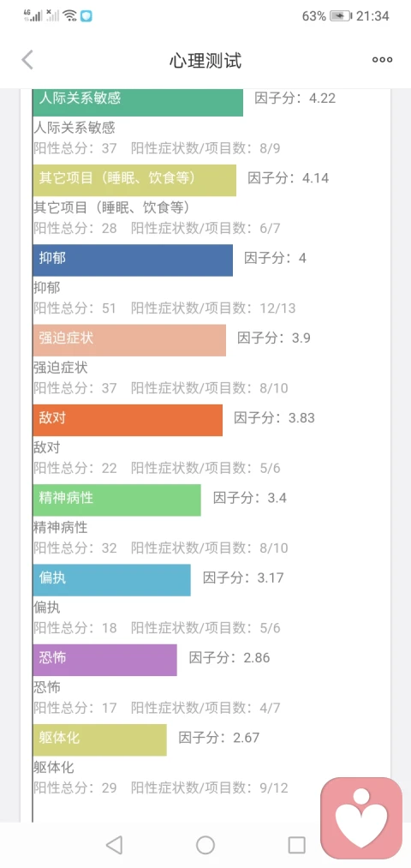Tap Android back navigation triangle
Viewport: 411px width, 868px height.
click(114, 845)
